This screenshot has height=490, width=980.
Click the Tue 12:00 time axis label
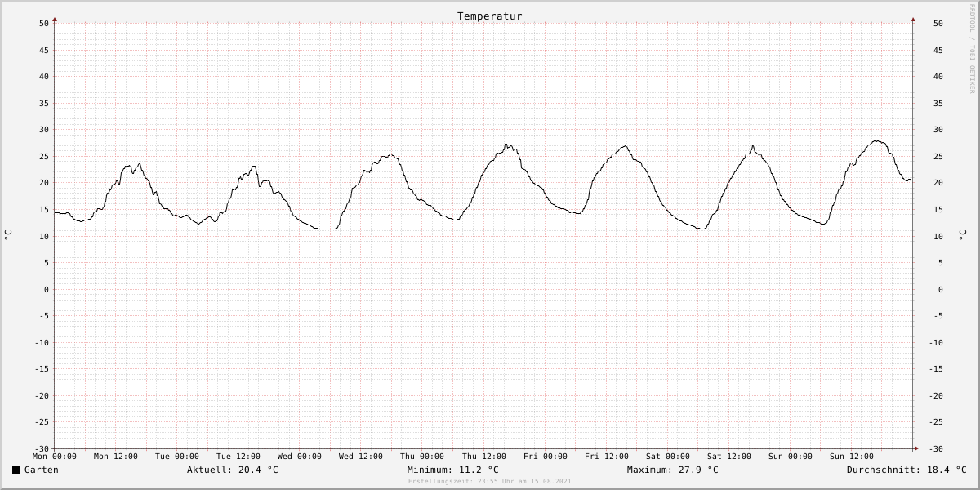pos(238,457)
